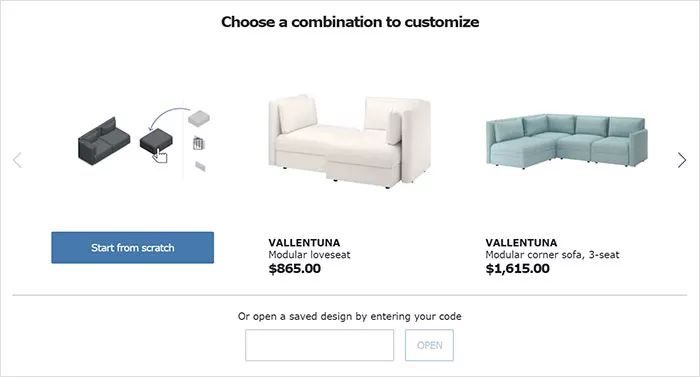Image resolution: width=700 pixels, height=377 pixels.
Task: Go to previous combinations with left arrow
Action: click(x=17, y=160)
